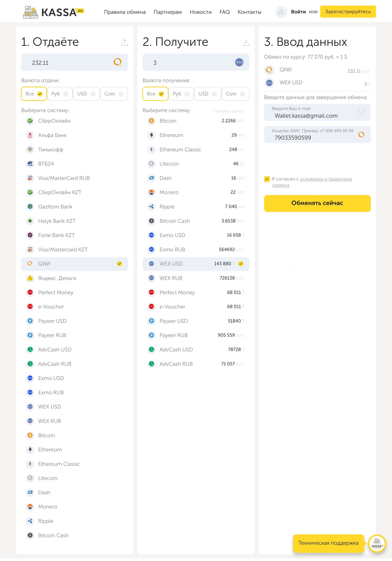The height and width of the screenshot is (561, 392).
Task: Choose Perfect Money in the give list
Action: (74, 292)
